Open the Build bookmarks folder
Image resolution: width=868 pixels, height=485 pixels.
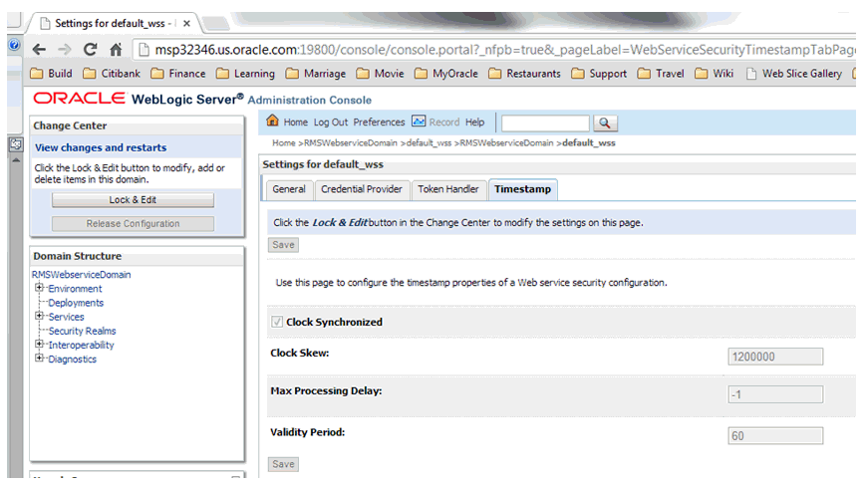(51, 74)
